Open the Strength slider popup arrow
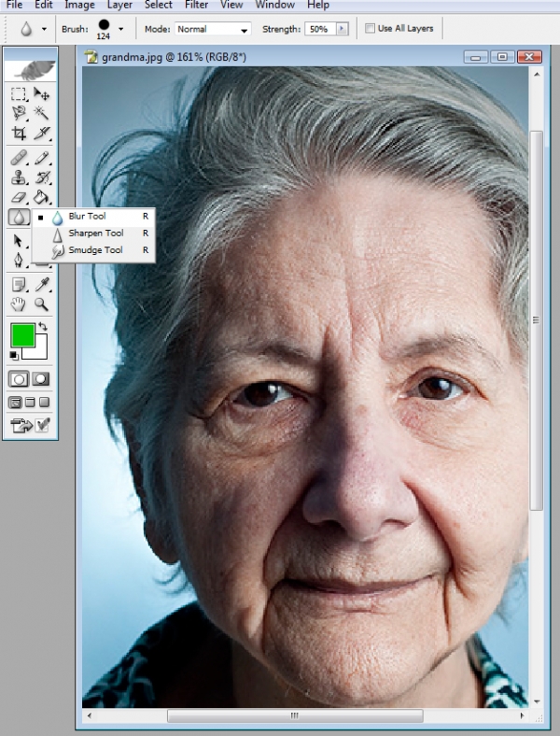 tap(343, 29)
